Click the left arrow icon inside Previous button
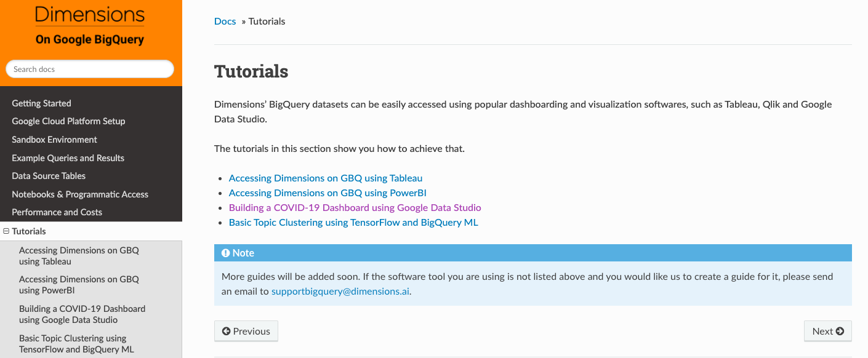Image resolution: width=868 pixels, height=358 pixels. tap(227, 331)
